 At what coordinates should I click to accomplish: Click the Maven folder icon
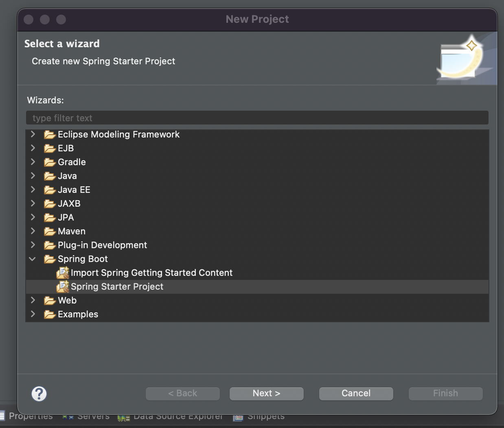point(50,231)
